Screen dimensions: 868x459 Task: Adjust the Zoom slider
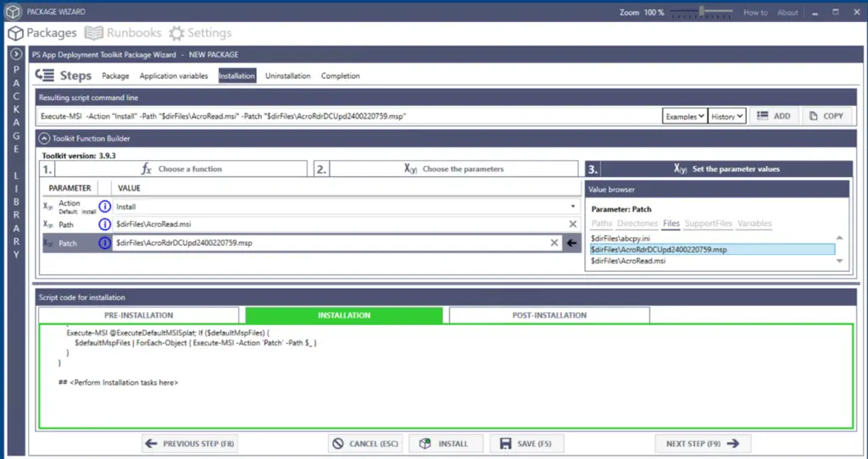[702, 12]
